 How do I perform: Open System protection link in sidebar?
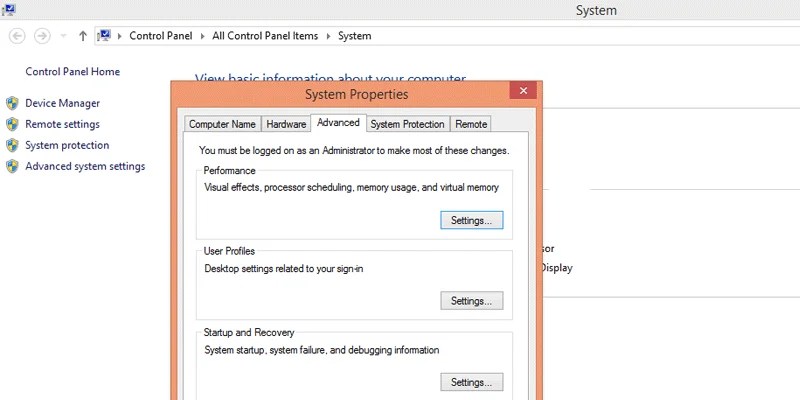67,145
